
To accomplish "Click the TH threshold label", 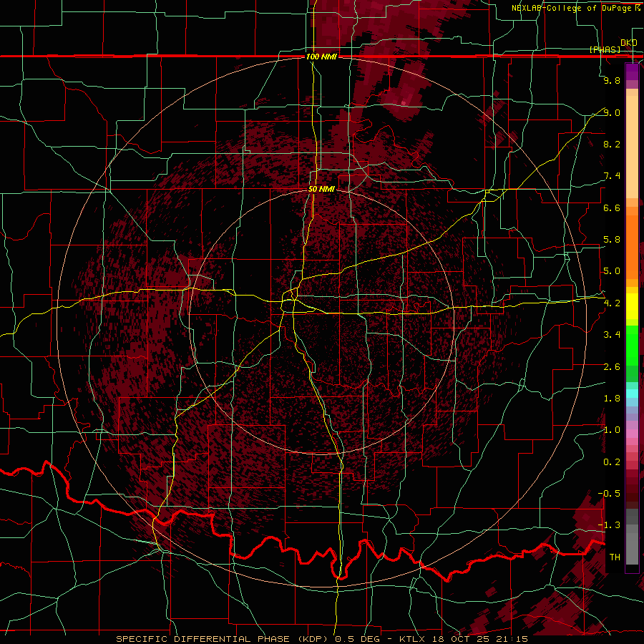I will coord(615,557).
